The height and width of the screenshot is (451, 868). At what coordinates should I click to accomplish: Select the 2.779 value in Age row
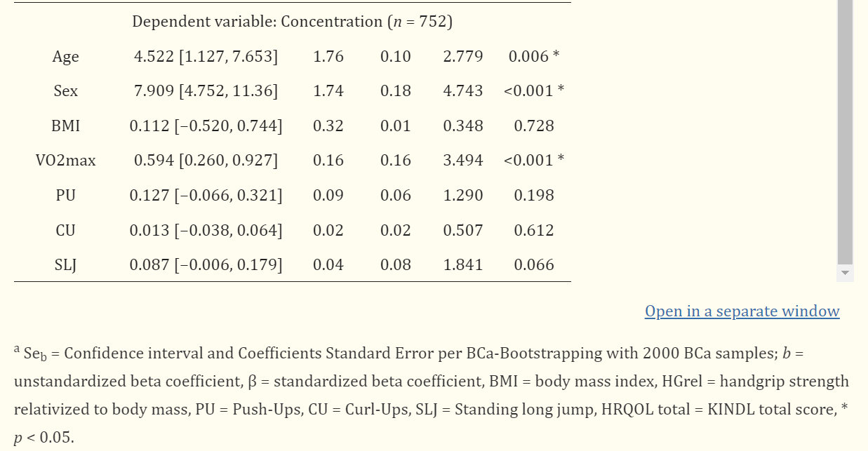[462, 57]
